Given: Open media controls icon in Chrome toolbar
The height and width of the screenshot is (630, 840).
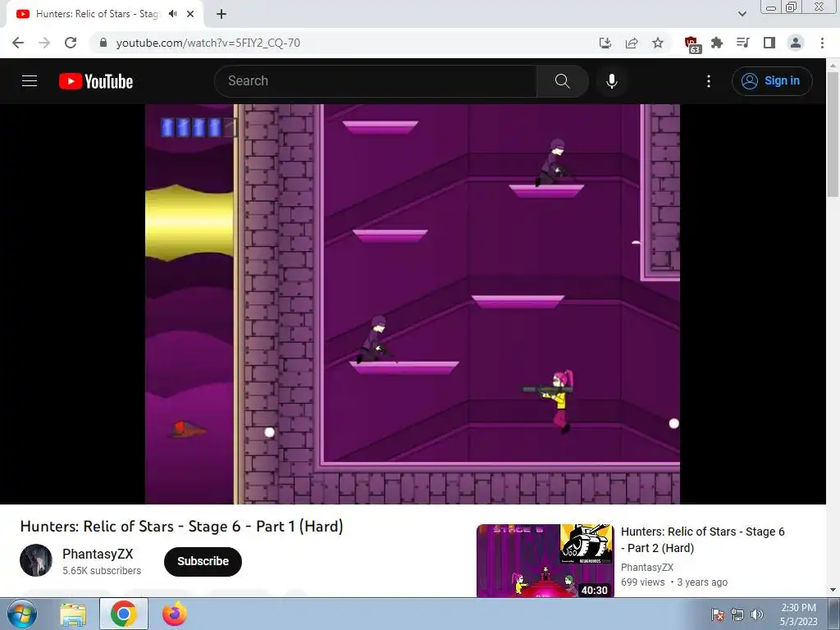Looking at the screenshot, I should pyautogui.click(x=743, y=43).
